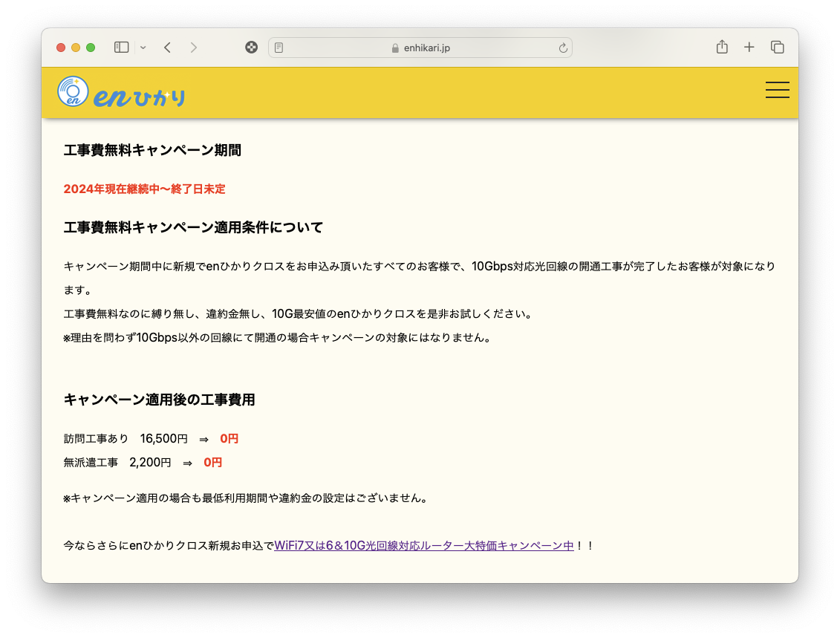This screenshot has height=638, width=840.
Task: Click the note ※キャンペーン適用の場合も最低利用期間
Action: (x=246, y=498)
